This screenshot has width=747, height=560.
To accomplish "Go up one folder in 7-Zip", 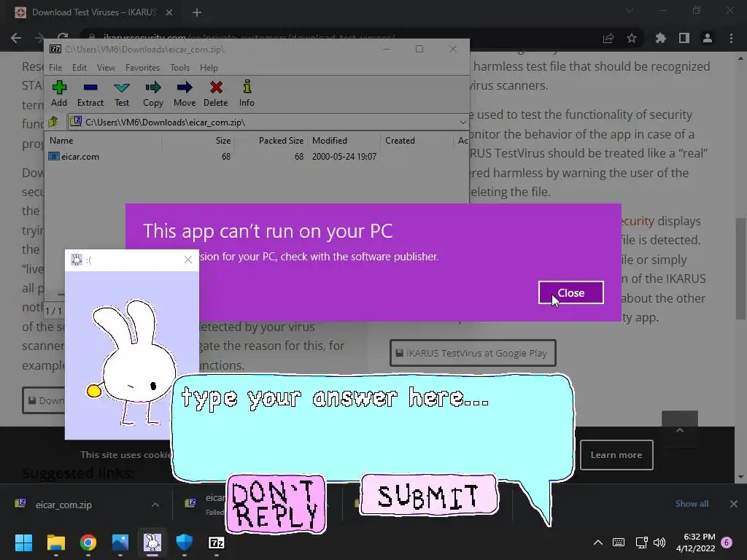I will tap(53, 122).
